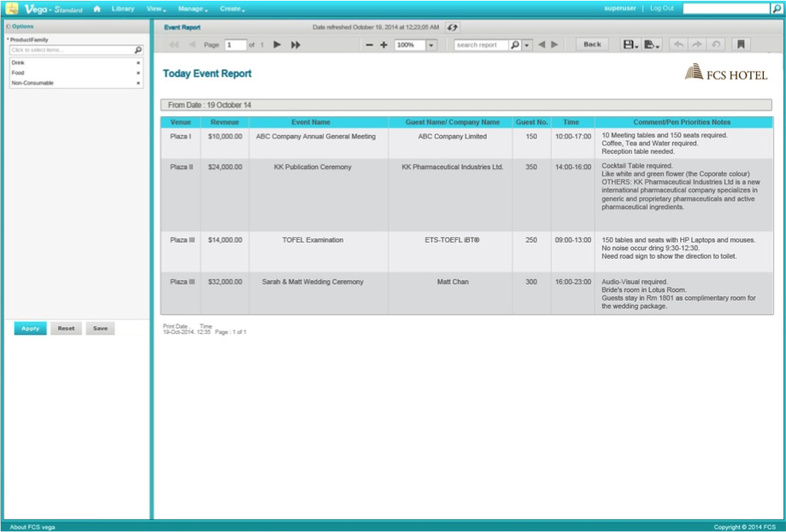
Task: Go to the Home icon in the top bar
Action: pos(97,9)
